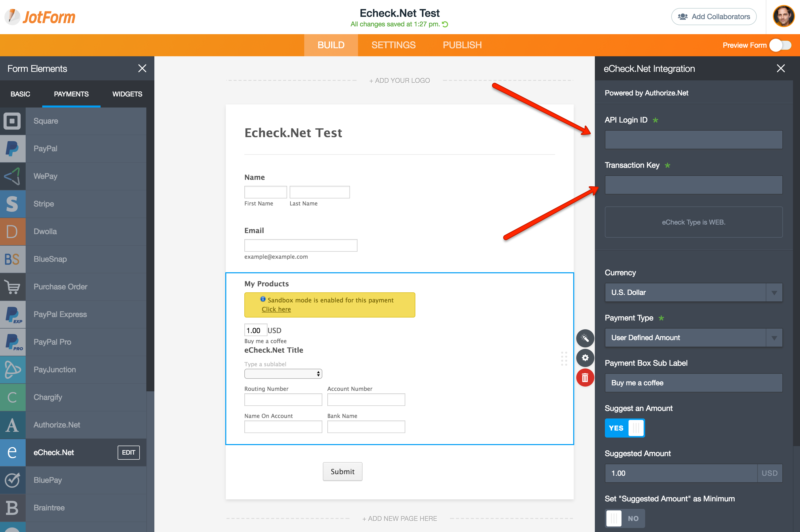
Task: Switch to the PAYMENTS tab
Action: coord(71,94)
